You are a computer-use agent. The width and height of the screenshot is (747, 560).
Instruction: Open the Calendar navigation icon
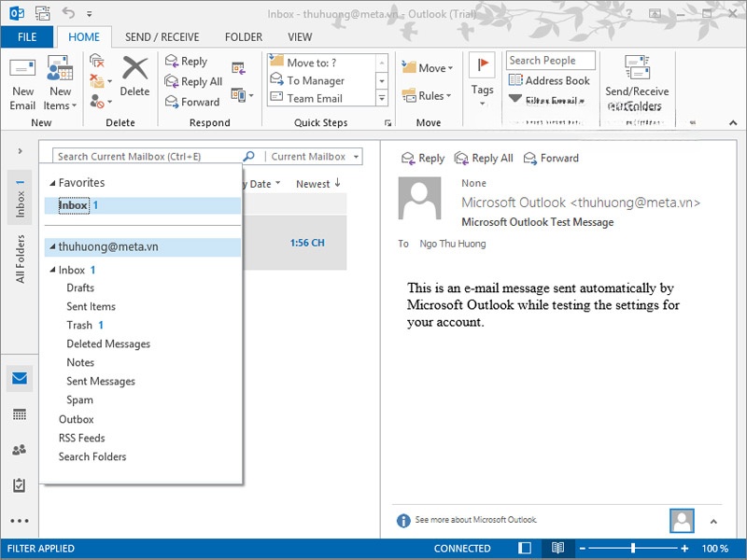(20, 414)
